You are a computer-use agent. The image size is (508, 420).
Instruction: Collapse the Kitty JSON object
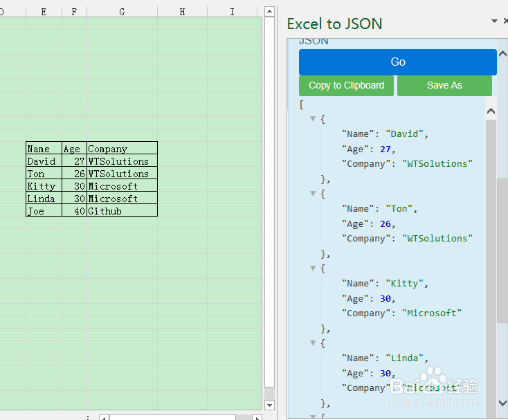pos(313,268)
